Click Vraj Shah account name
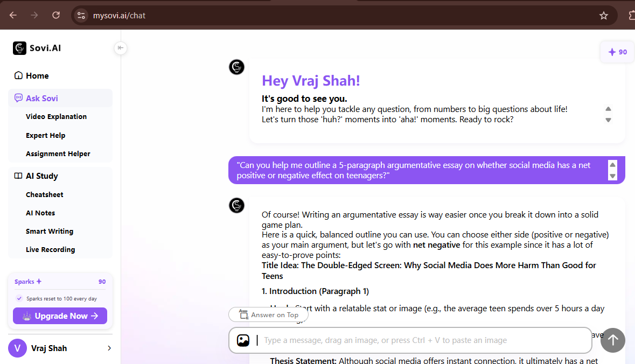Screen dimensions: 635x364 click(x=49, y=348)
